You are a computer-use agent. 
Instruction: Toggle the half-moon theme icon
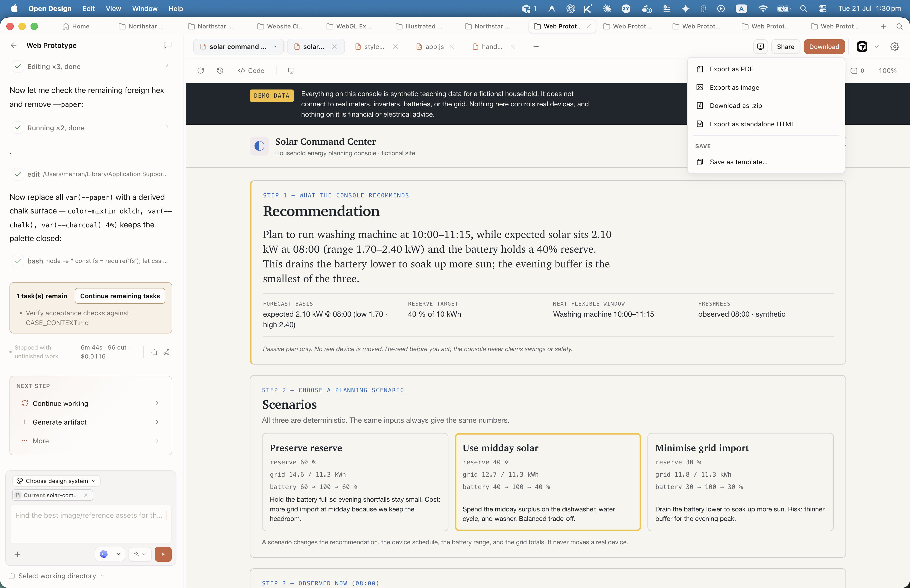pos(259,146)
